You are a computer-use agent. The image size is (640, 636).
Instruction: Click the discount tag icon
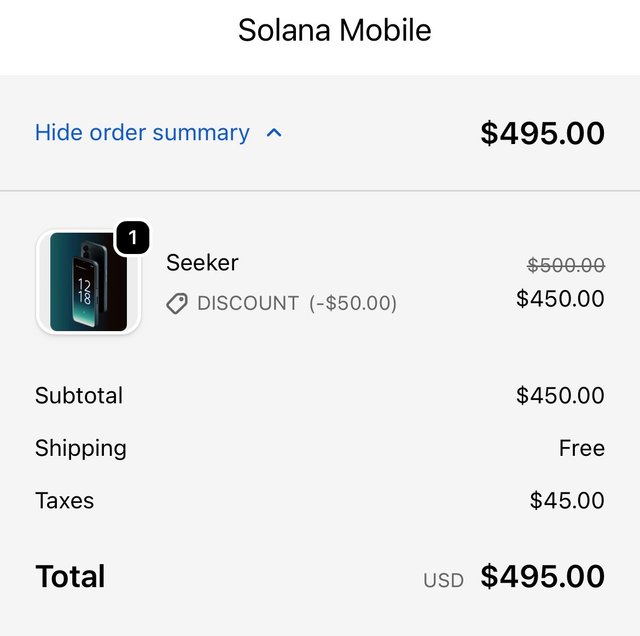[177, 303]
